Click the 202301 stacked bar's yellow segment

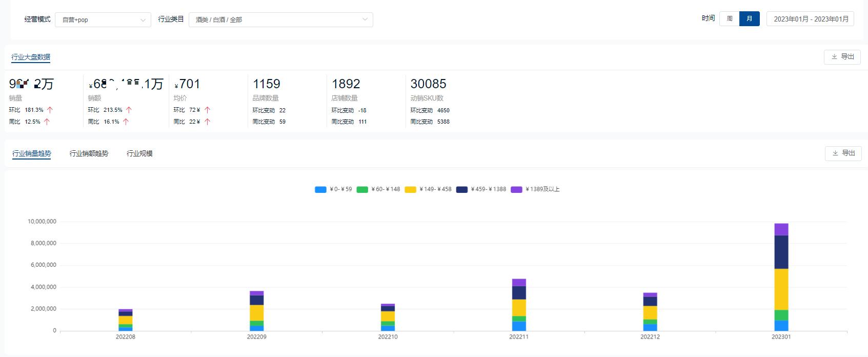pyautogui.click(x=781, y=289)
